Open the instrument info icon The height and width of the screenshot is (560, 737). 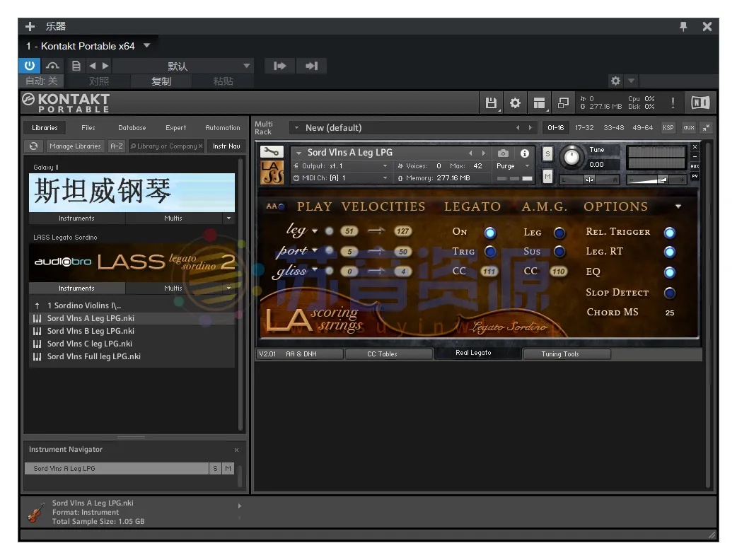click(524, 153)
